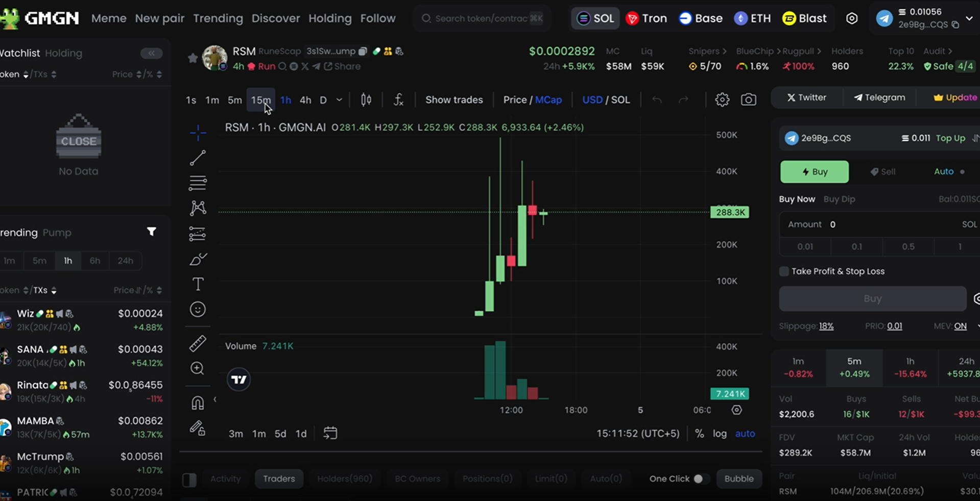The image size is (980, 501).
Task: Select the crosshair tool on the chart
Action: click(x=198, y=133)
